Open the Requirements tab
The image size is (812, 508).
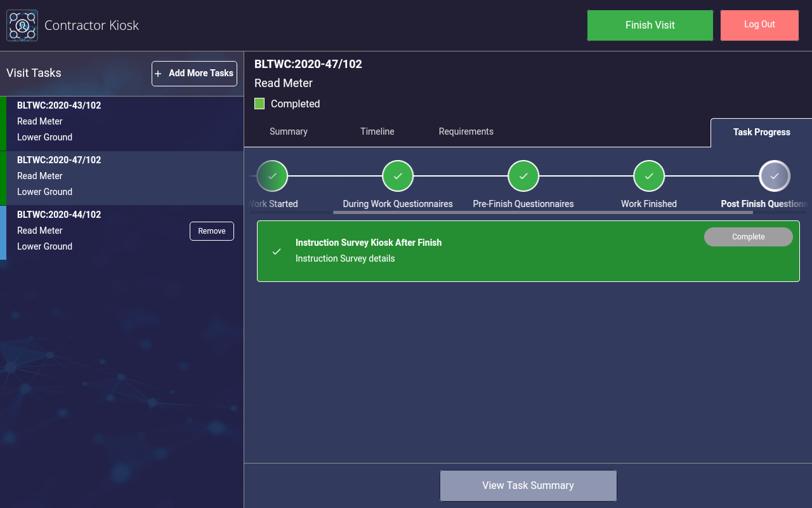click(466, 131)
